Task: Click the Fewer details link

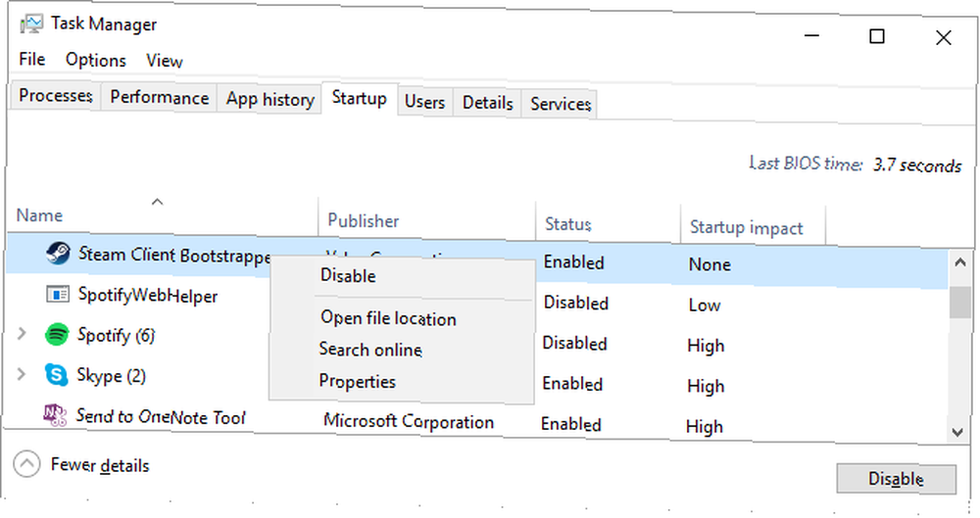Action: 100,465
